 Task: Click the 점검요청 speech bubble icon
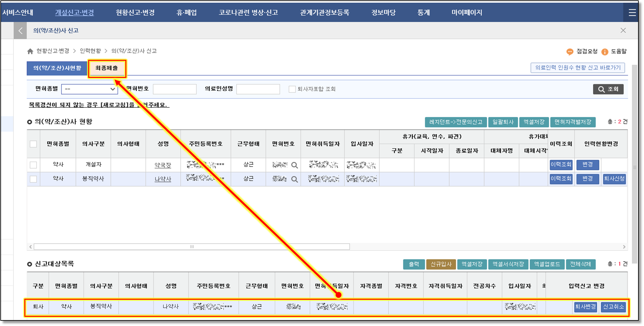pos(570,52)
